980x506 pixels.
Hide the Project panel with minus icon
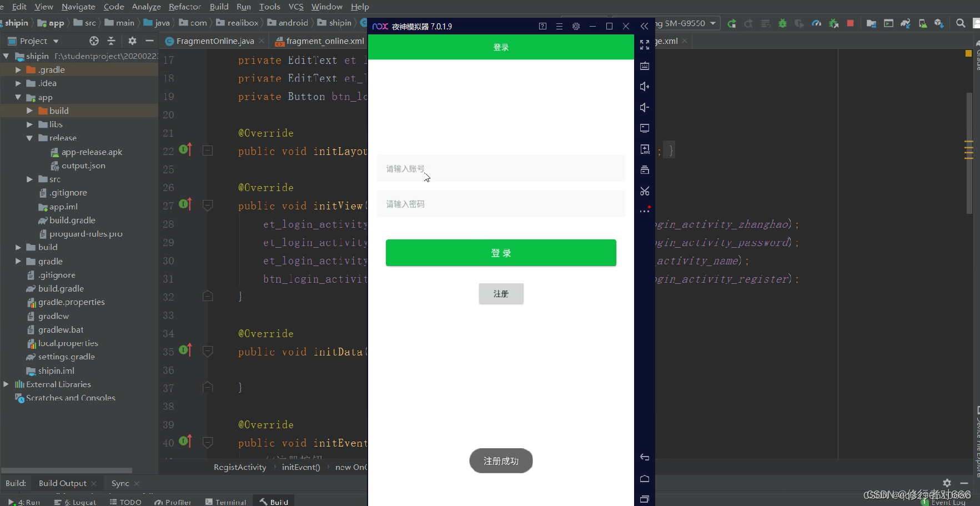pos(149,41)
